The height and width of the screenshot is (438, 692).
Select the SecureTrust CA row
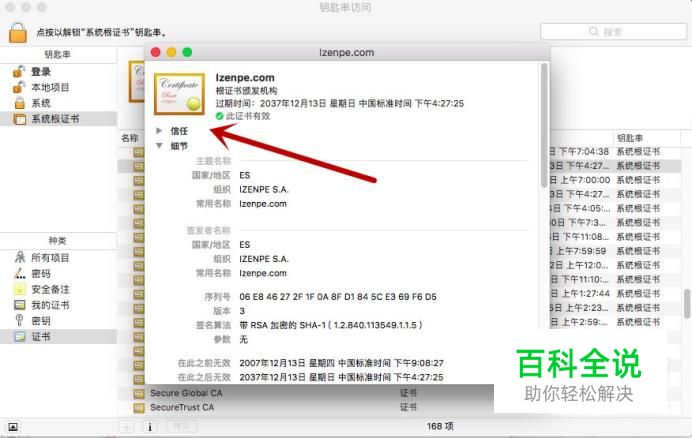pos(182,407)
